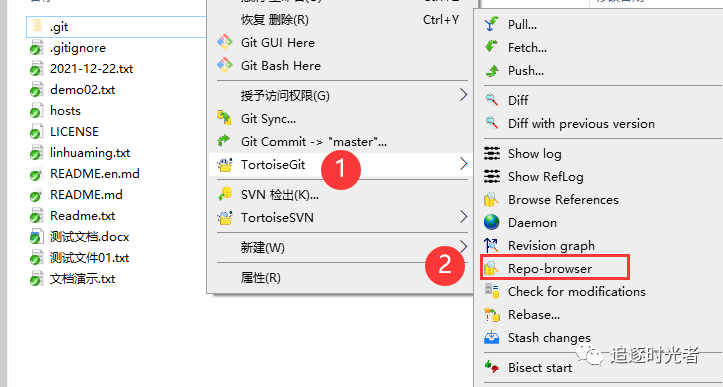Expand the TortoiseSVN submenu arrow
723x387 pixels.
pos(463,216)
